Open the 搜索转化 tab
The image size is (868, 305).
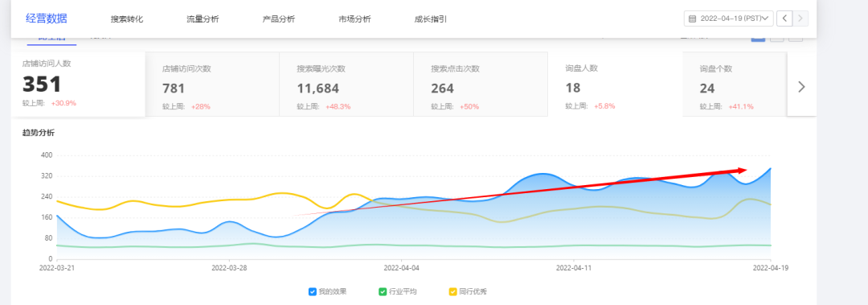coord(127,19)
